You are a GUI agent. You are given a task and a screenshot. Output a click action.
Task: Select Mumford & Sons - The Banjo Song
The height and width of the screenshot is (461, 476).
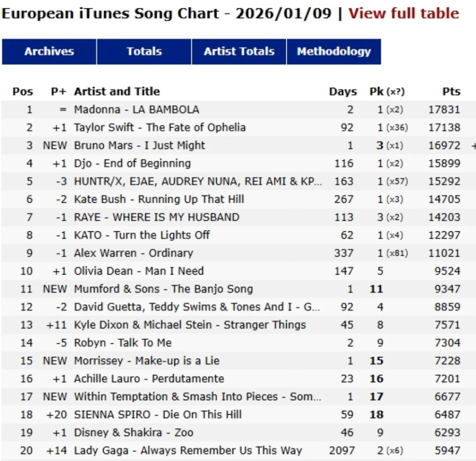click(163, 289)
